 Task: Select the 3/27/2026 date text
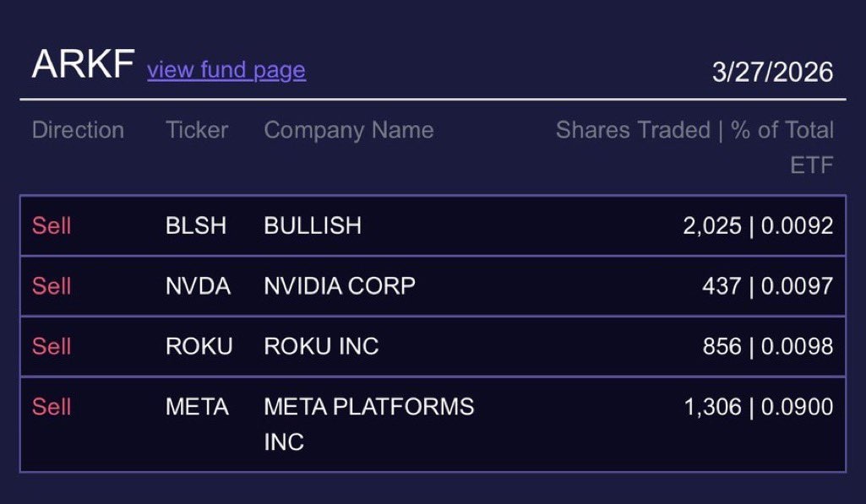coord(772,72)
